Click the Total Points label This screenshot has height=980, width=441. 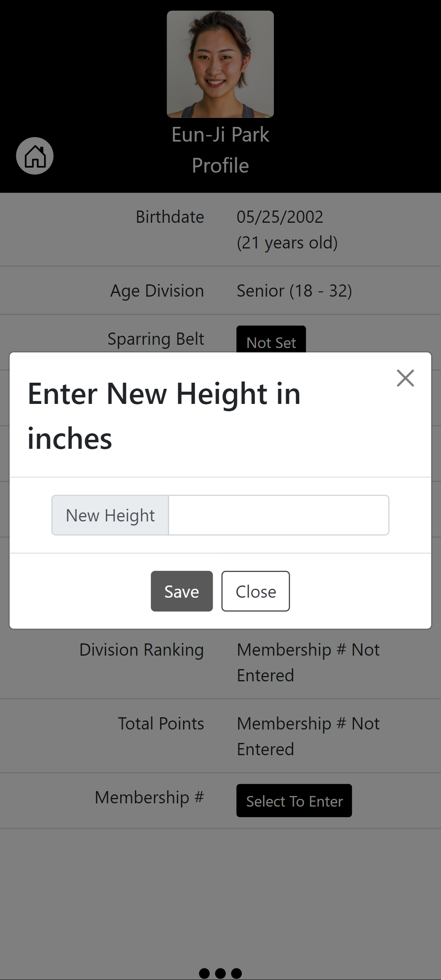(x=161, y=723)
